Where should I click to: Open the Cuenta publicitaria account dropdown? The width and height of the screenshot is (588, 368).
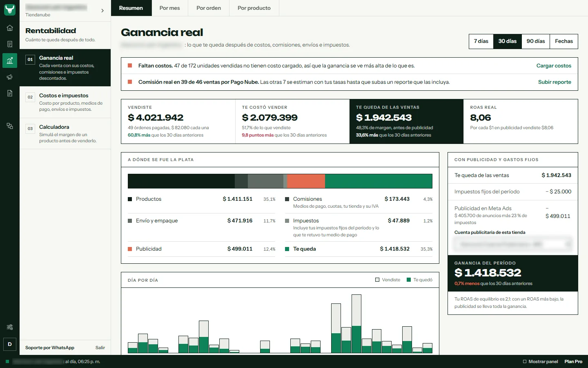point(513,244)
